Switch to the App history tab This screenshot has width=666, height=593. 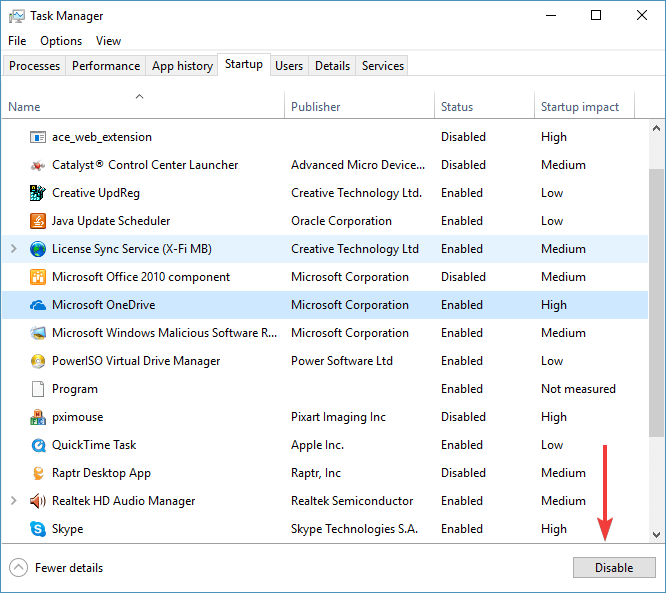[182, 66]
